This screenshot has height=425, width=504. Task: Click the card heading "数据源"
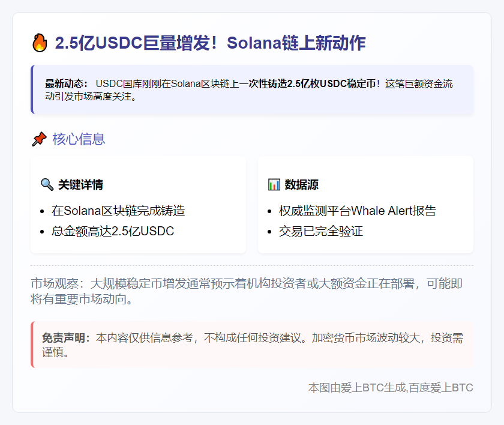pyautogui.click(x=301, y=185)
